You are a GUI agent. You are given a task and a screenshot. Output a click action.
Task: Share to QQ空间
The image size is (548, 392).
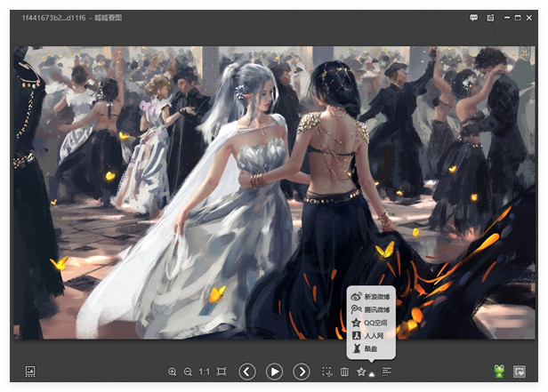[x=370, y=323]
